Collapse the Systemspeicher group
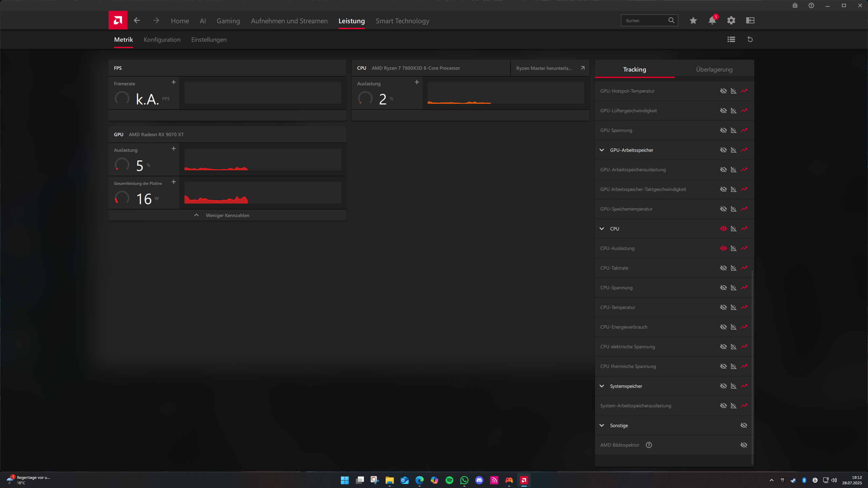 [602, 386]
